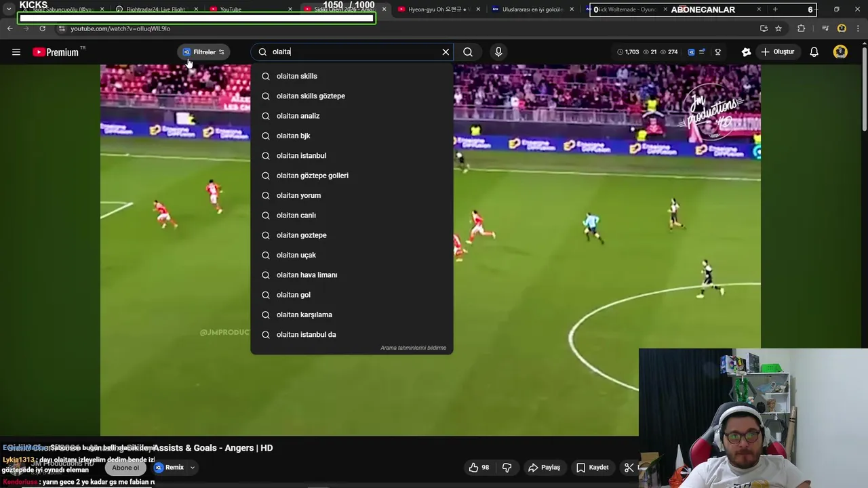
Task: Run the search with the magnifier button
Action: point(468,52)
